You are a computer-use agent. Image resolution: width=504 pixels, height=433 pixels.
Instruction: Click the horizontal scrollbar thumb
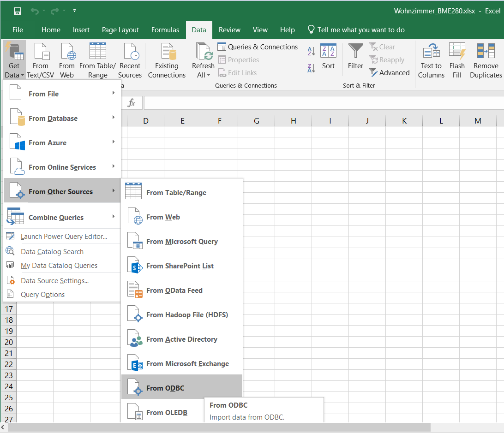click(x=219, y=427)
